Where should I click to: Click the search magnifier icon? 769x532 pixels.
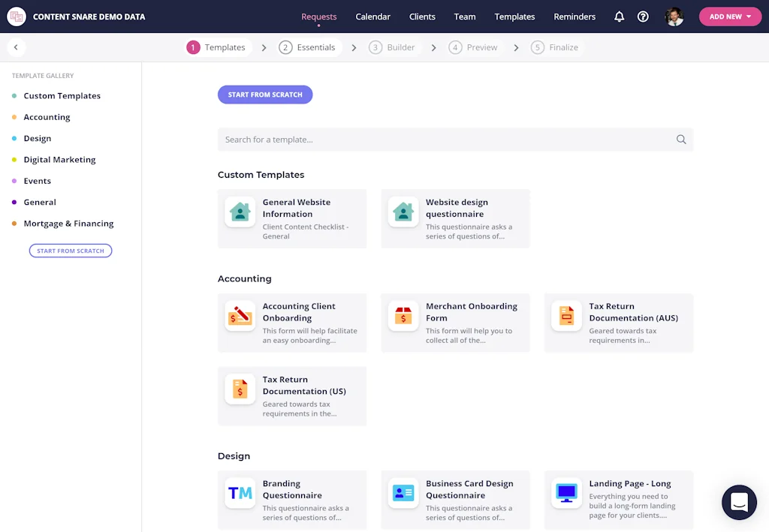681,140
